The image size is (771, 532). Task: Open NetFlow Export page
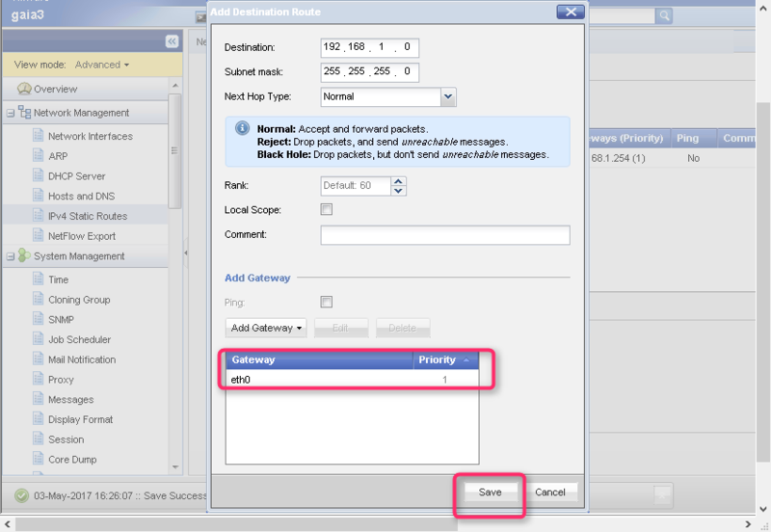coord(82,236)
